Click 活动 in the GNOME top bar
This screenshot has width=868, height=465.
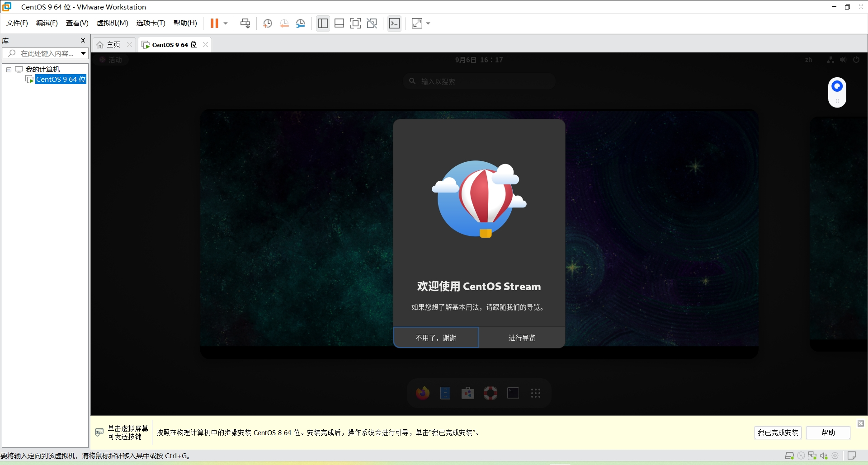[x=111, y=60]
